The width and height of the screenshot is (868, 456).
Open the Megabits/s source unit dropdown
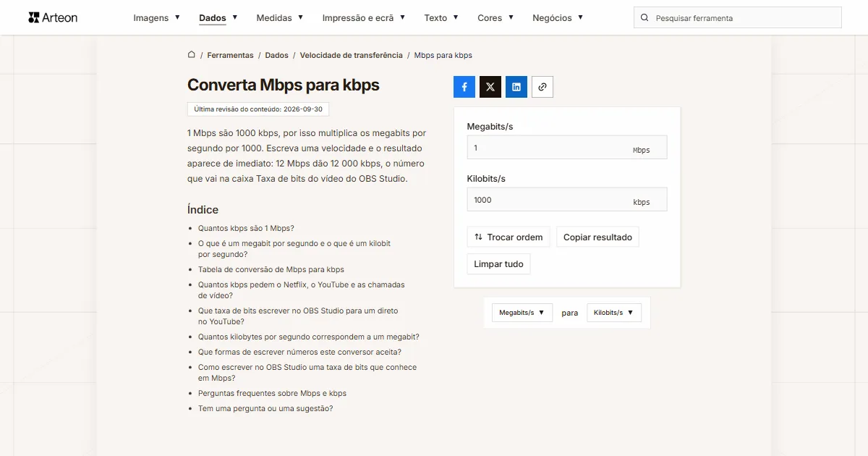522,313
